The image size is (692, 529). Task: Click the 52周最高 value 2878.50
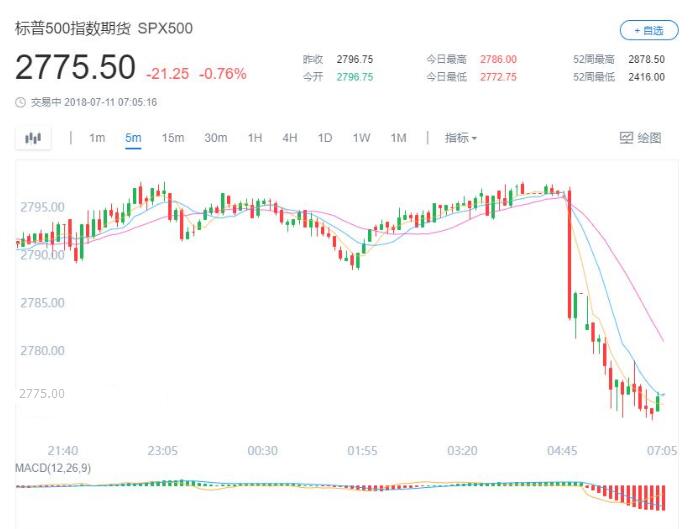(x=646, y=60)
